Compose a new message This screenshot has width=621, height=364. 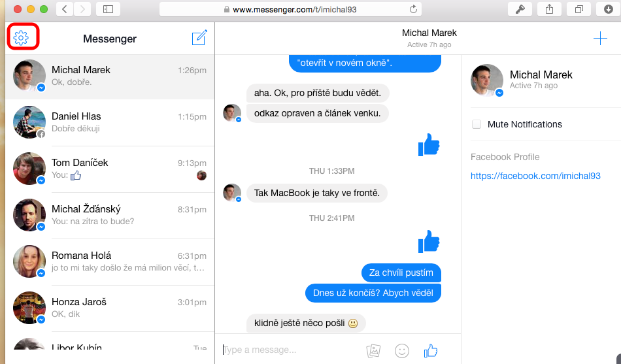tap(199, 39)
